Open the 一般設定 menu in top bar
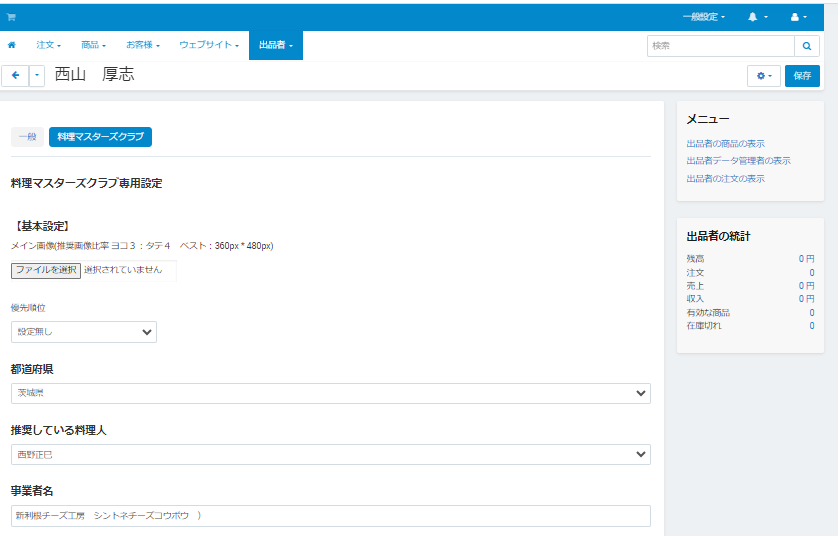This screenshot has width=838, height=536. coord(704,17)
